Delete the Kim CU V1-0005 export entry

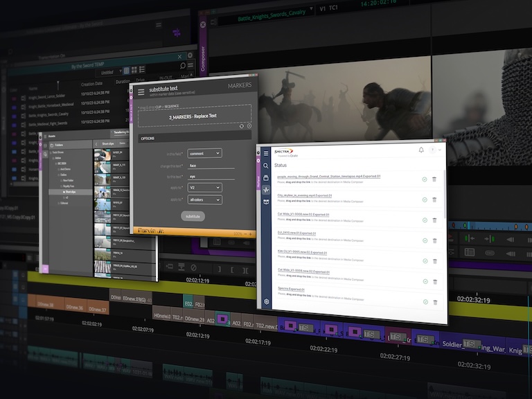pyautogui.click(x=434, y=261)
